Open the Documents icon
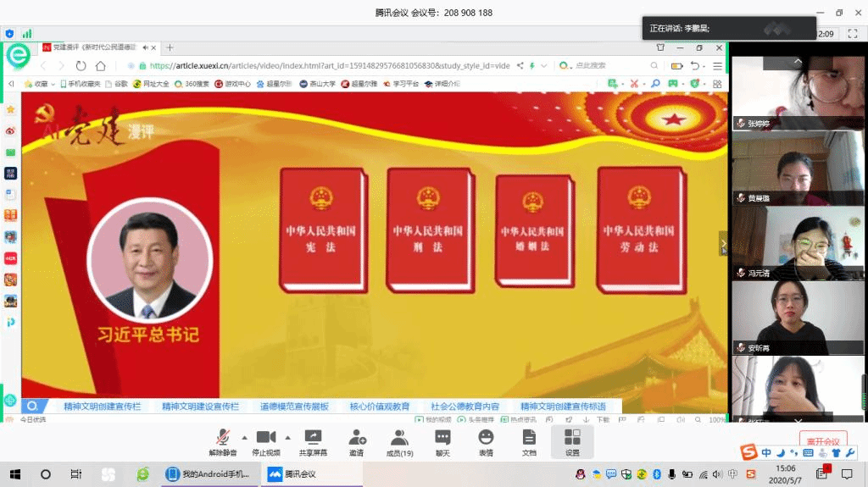 [x=529, y=438]
